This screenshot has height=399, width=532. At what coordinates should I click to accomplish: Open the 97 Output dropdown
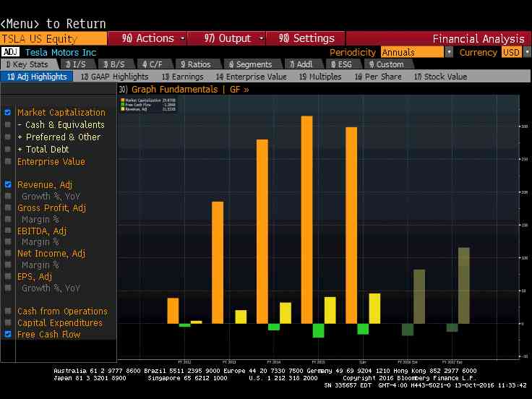click(227, 38)
